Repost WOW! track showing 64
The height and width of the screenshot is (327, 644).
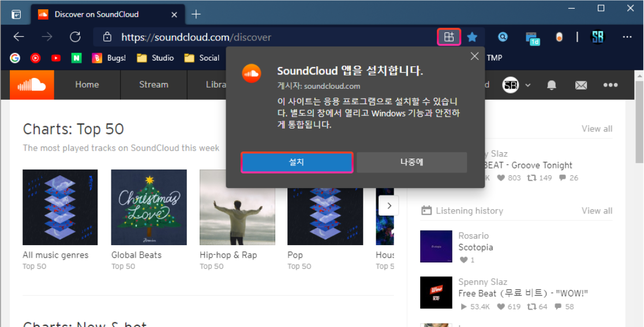[538, 306]
